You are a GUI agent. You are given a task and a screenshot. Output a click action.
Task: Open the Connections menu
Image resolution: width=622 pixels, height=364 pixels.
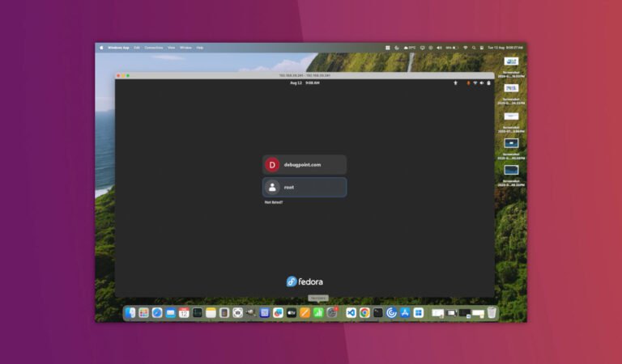tap(154, 48)
